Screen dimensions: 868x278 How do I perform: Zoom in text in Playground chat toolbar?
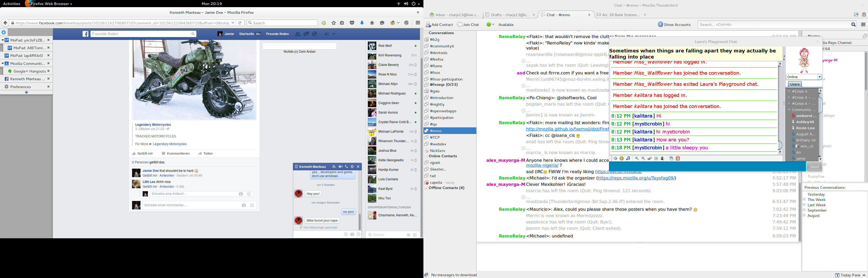(x=637, y=158)
